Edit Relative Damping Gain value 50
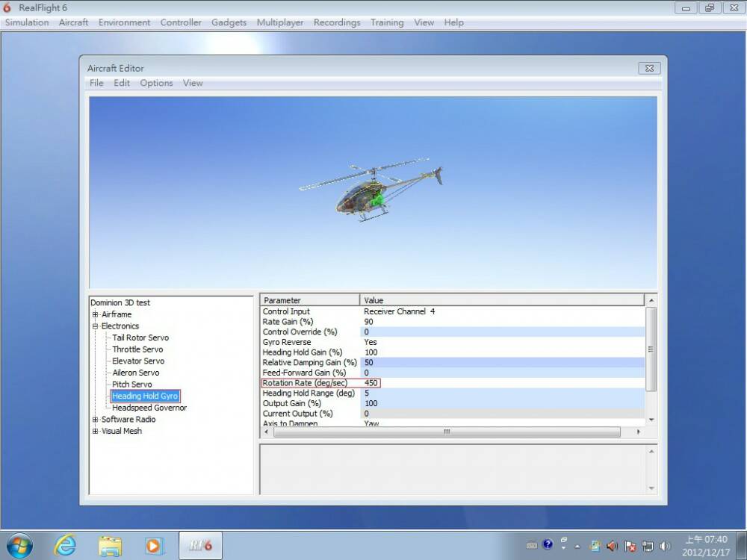Screen dimensions: 747x560 [502, 362]
